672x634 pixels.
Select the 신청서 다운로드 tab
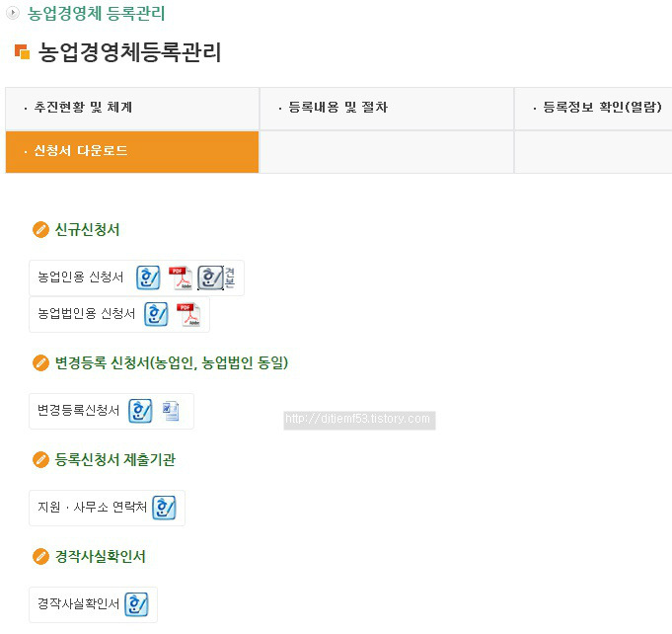132,152
